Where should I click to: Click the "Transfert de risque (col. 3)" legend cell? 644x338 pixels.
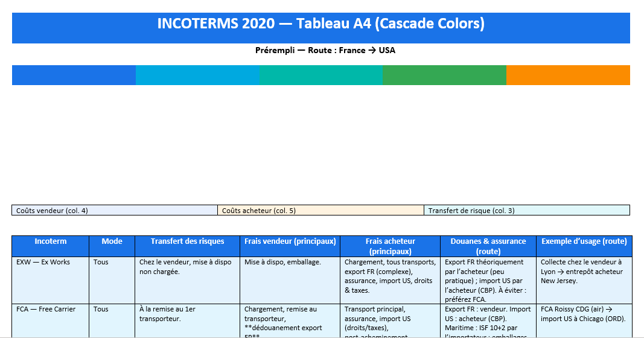(526, 211)
